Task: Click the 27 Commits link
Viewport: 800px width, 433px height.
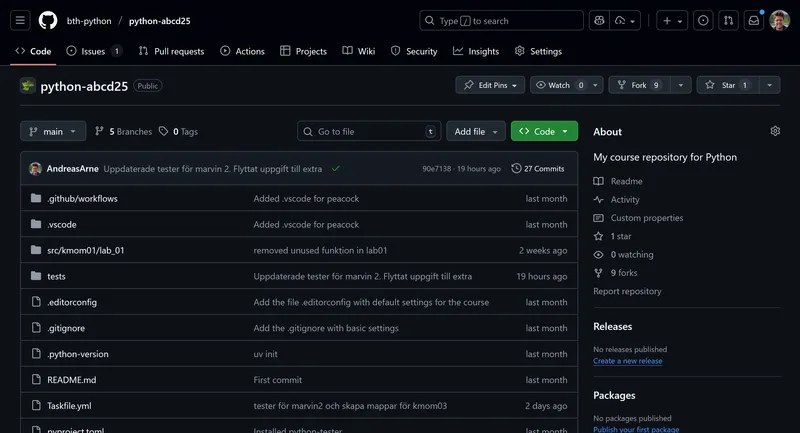Action: click(538, 169)
